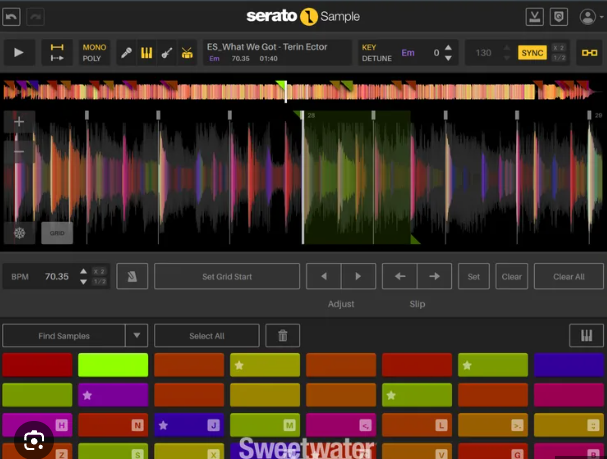This screenshot has width=607, height=459.
Task: Adjust grid right with triangle arrow
Action: click(358, 276)
